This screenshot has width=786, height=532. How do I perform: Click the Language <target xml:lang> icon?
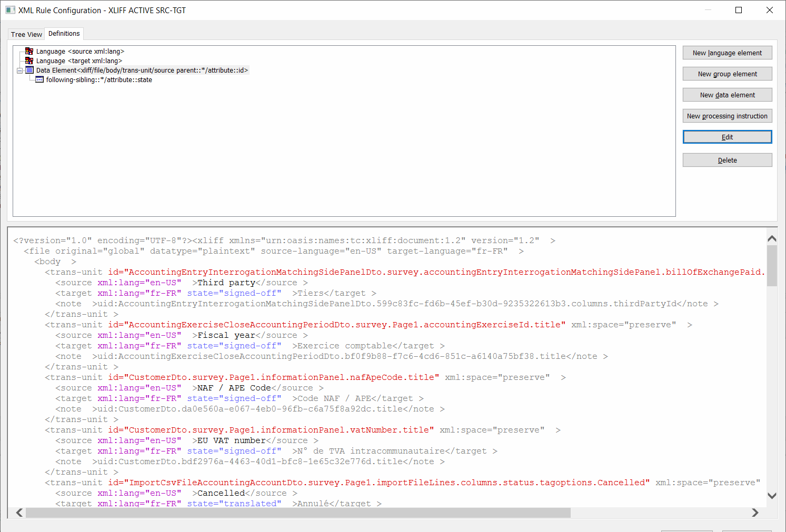tap(28, 61)
